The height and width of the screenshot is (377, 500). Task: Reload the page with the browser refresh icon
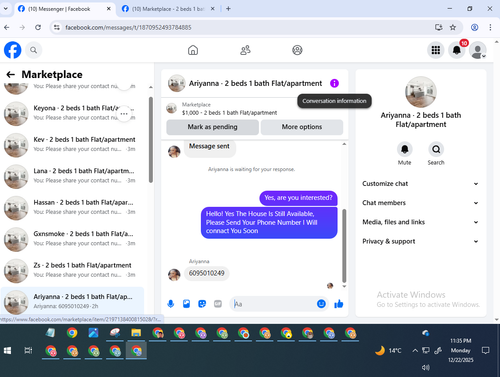pos(38,27)
